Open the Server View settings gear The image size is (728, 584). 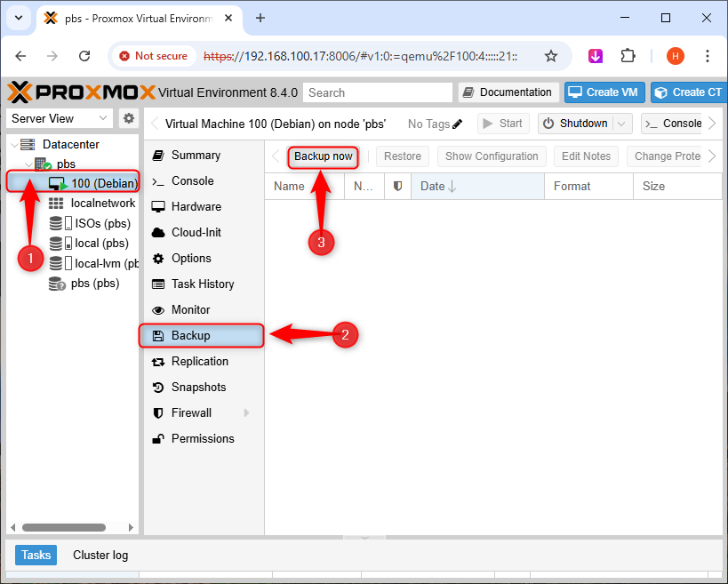point(129,118)
